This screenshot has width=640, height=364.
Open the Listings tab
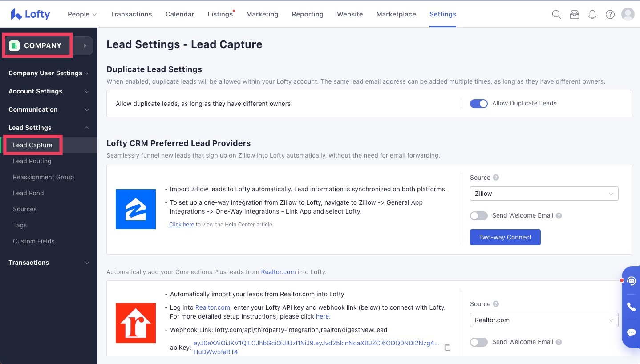coord(220,14)
